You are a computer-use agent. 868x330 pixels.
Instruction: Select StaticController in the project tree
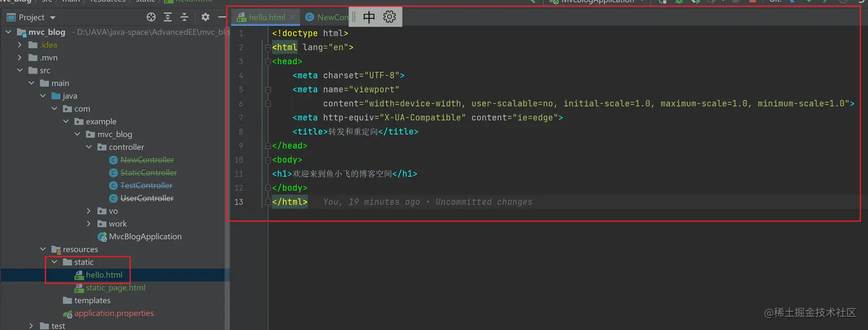(149, 173)
